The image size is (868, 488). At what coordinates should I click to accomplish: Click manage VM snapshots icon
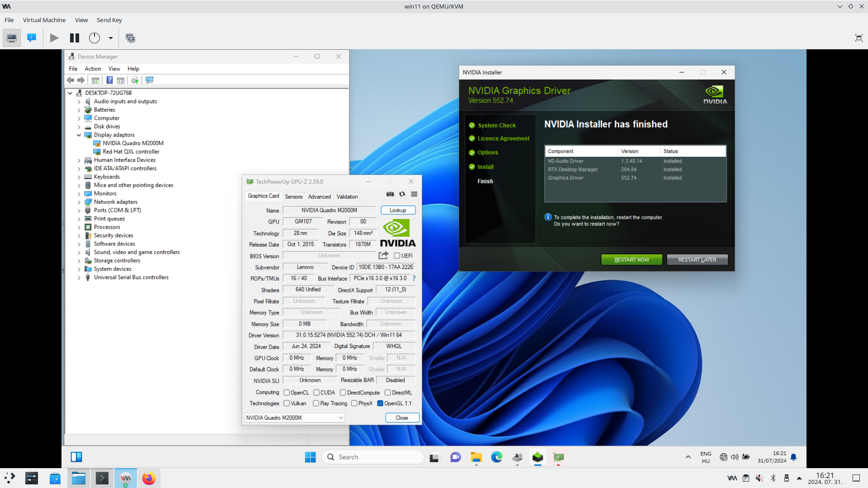point(130,38)
